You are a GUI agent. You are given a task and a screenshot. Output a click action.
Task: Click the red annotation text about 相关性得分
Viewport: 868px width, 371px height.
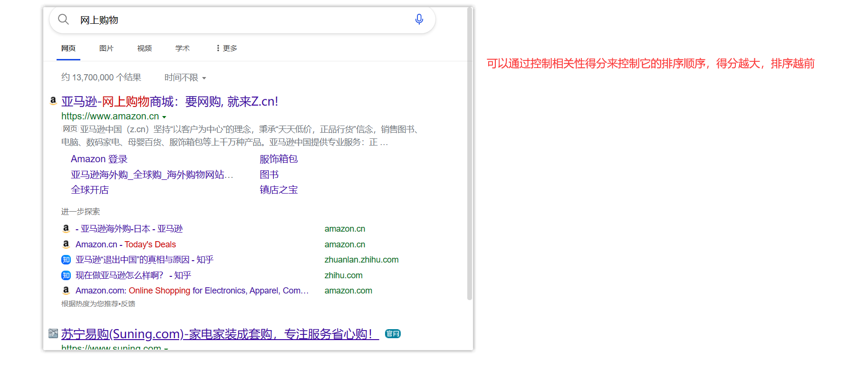tap(651, 64)
